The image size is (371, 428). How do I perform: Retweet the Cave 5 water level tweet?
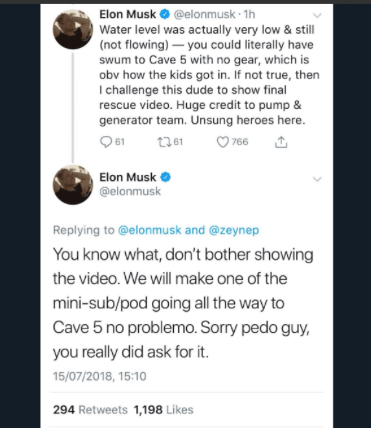(x=164, y=142)
